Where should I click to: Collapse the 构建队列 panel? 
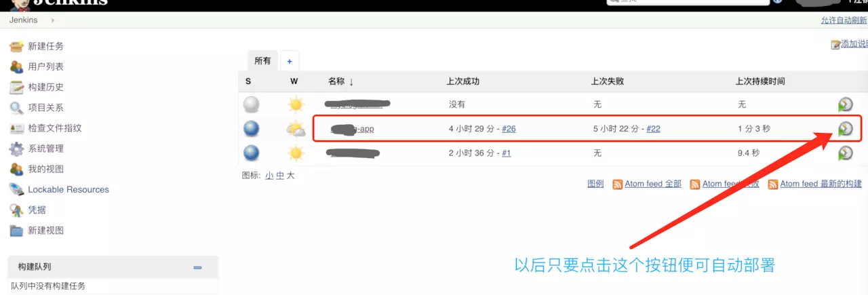[197, 267]
